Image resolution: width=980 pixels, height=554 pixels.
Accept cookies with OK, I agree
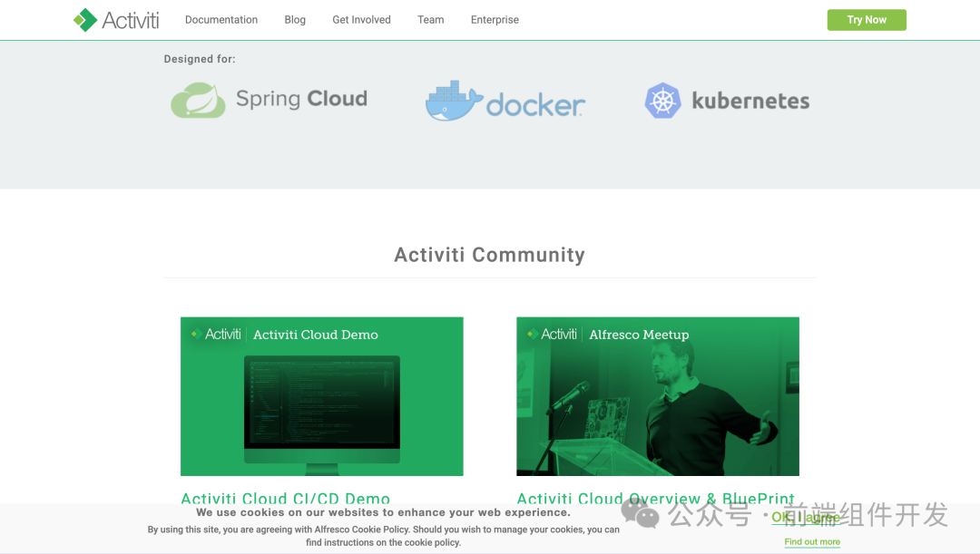tap(806, 517)
